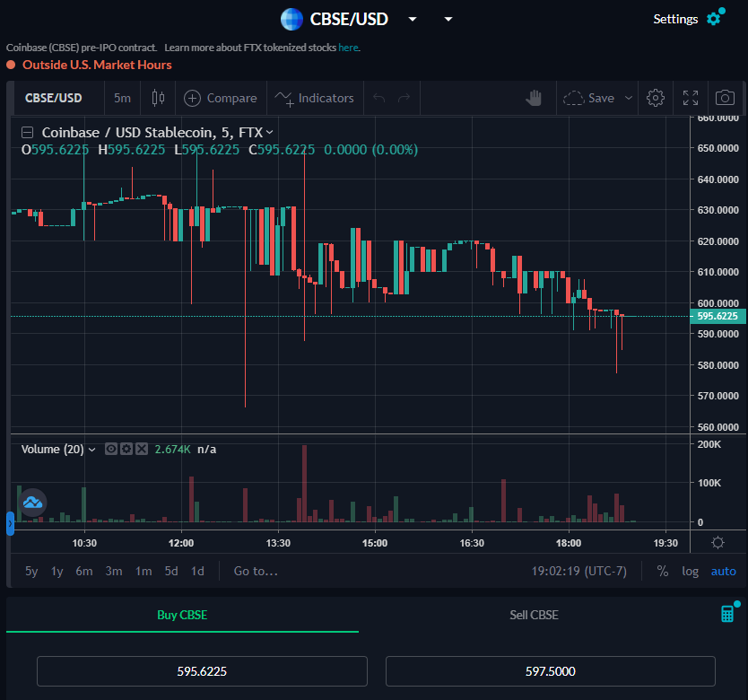The height and width of the screenshot is (700, 748).
Task: Toggle auto scale mode
Action: (x=723, y=571)
